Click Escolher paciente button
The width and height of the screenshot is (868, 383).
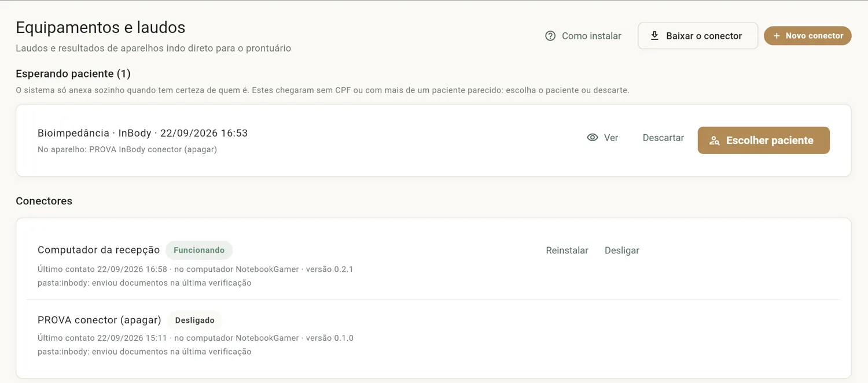pyautogui.click(x=763, y=141)
